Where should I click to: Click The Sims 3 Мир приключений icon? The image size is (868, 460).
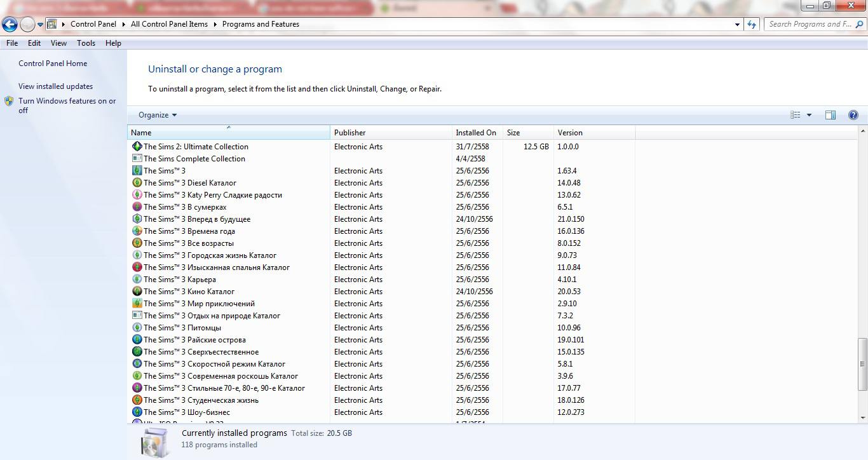(137, 303)
